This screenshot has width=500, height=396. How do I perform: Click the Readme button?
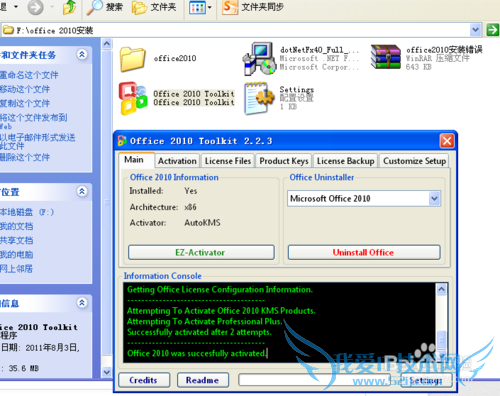(x=202, y=380)
